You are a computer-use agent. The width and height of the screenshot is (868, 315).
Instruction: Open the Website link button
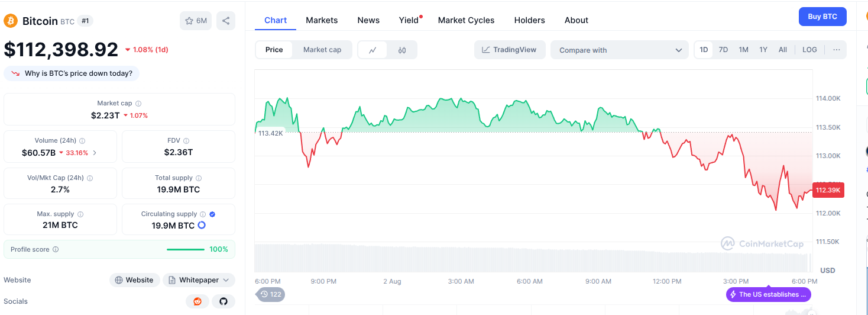(x=134, y=280)
